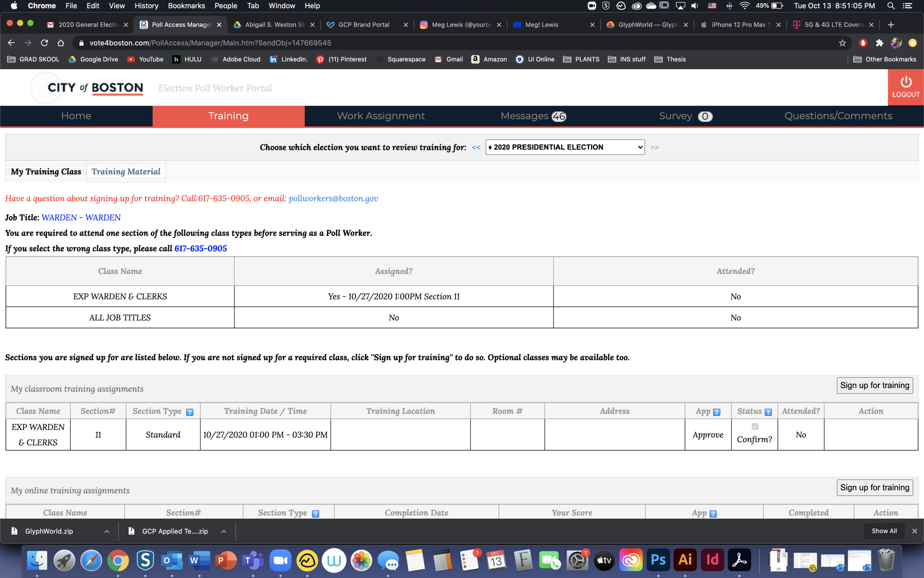Expand the GCP Applied download chevron menu
924x578 pixels.
coord(224,531)
